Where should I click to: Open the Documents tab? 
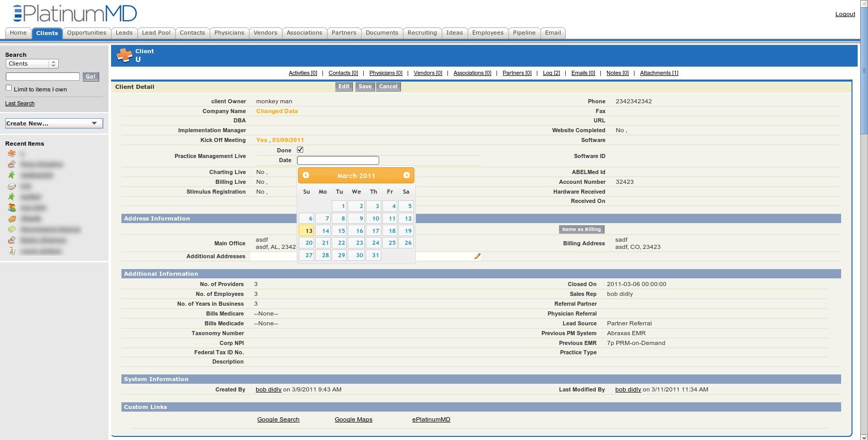(x=382, y=33)
